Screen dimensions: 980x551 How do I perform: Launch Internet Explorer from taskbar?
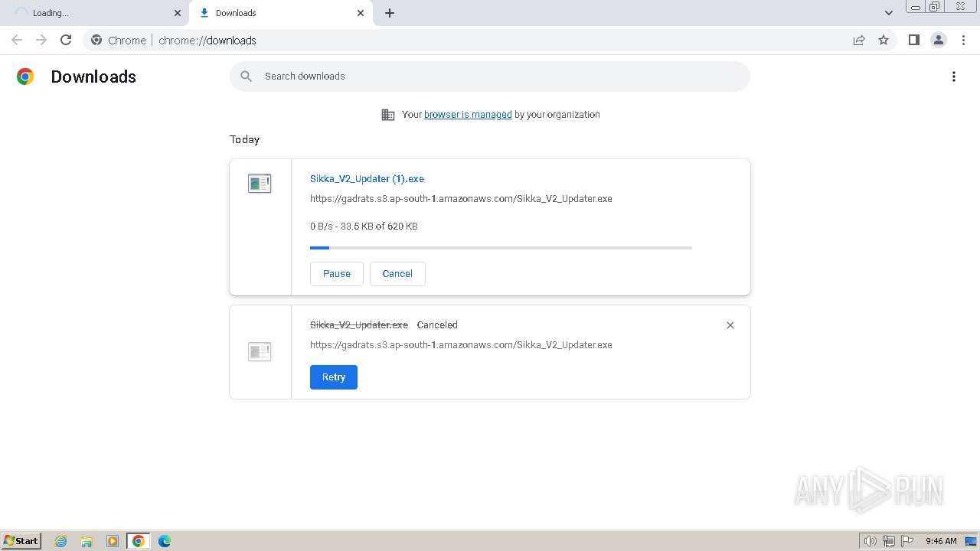[61, 541]
